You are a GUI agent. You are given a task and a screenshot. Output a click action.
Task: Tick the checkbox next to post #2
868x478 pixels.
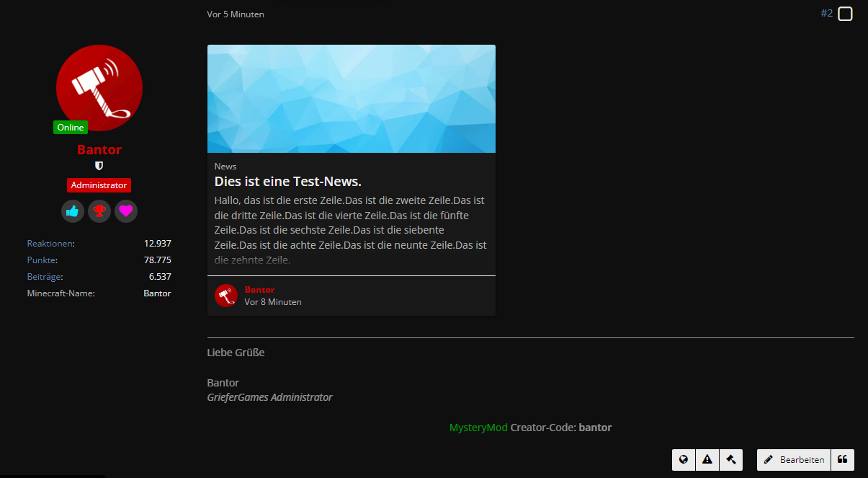pyautogui.click(x=845, y=14)
